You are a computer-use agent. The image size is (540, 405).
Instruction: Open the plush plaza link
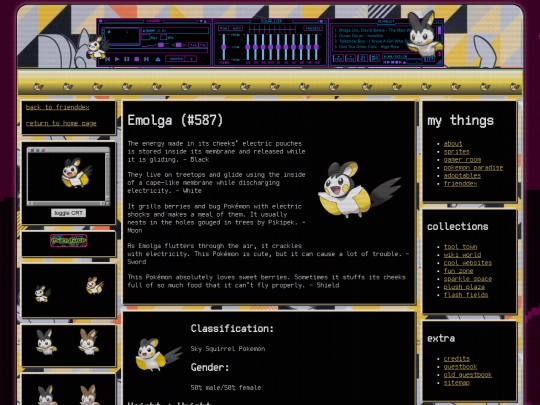click(x=464, y=287)
